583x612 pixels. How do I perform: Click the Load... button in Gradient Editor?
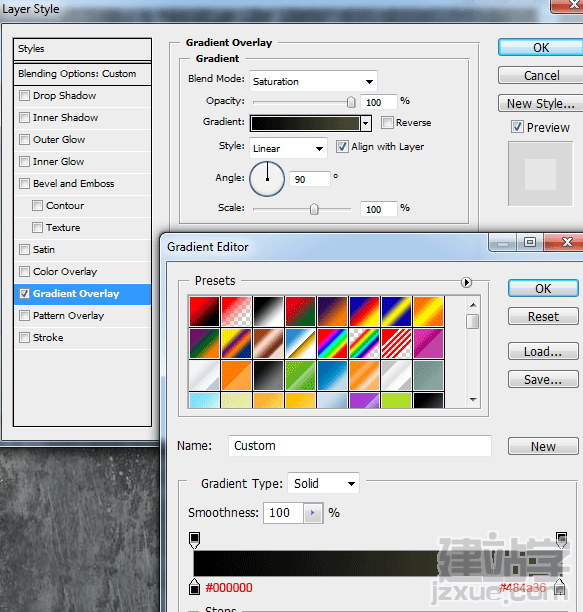tap(543, 351)
